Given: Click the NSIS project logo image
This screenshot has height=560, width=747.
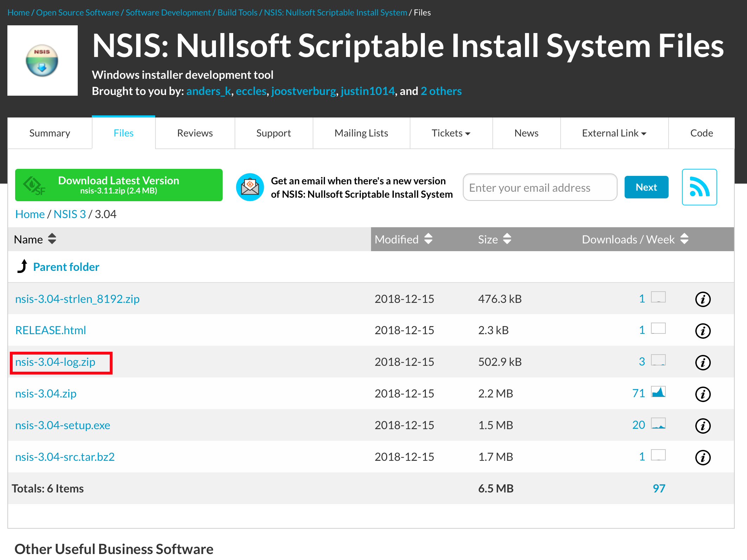Looking at the screenshot, I should click(x=43, y=61).
